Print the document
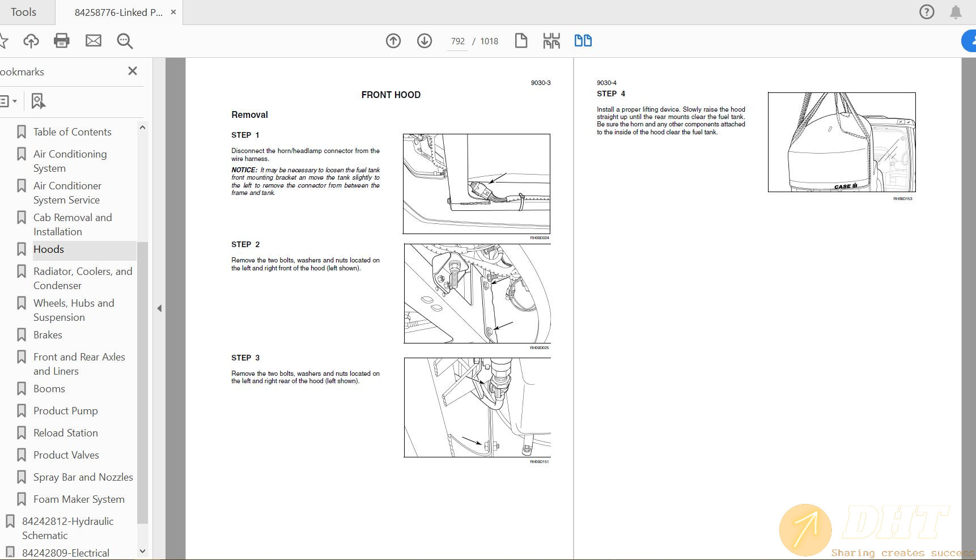976x560 pixels. click(x=62, y=41)
